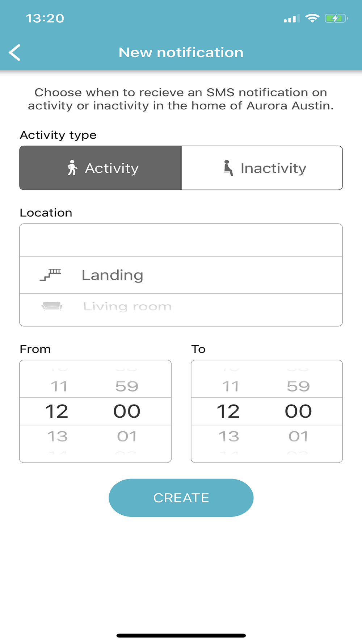This screenshot has height=644, width=362.
Task: Tap the CREATE button
Action: (x=181, y=498)
